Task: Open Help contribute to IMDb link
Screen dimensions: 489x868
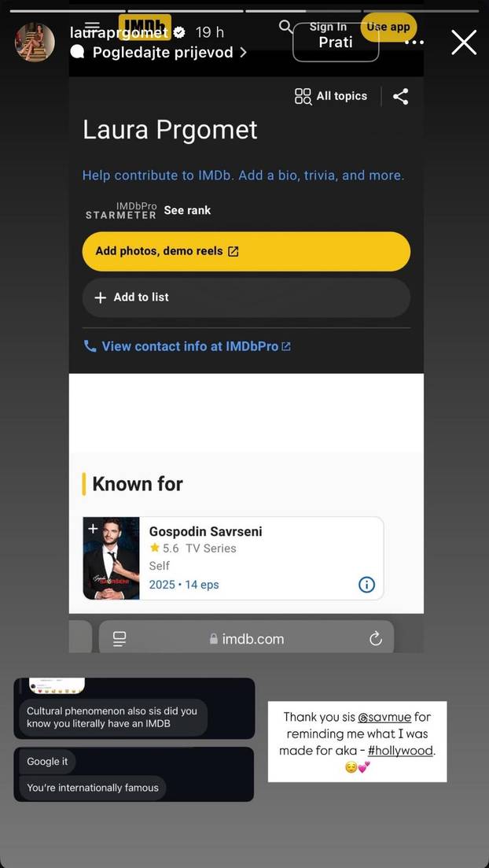Action: (x=244, y=175)
